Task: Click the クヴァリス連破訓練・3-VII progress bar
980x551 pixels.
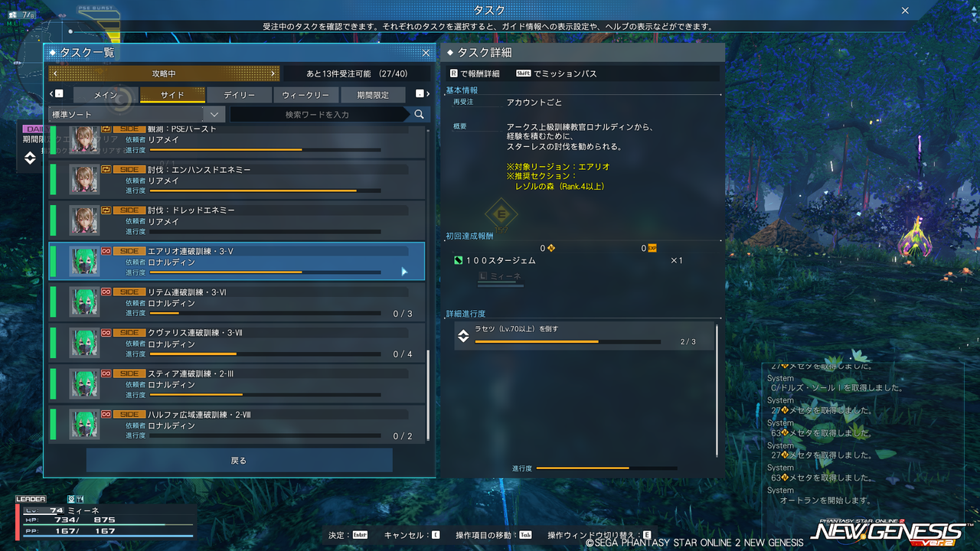Action: (265, 354)
